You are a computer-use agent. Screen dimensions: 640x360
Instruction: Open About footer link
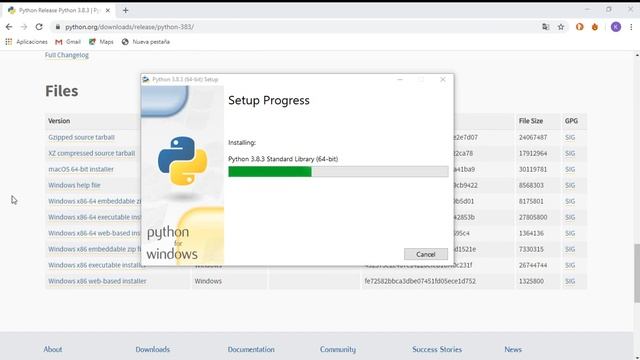click(53, 349)
